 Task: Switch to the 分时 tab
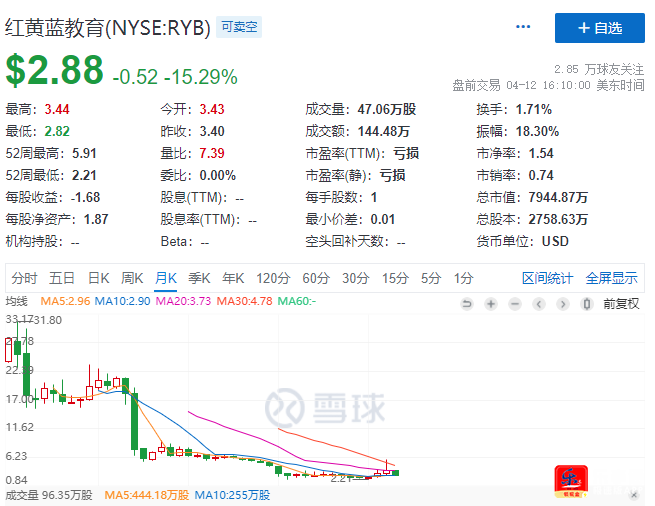click(x=24, y=278)
